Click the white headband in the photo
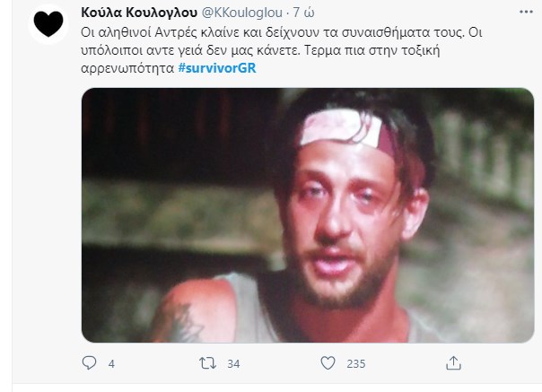Viewport: 542px width, 392px height. (x=345, y=128)
